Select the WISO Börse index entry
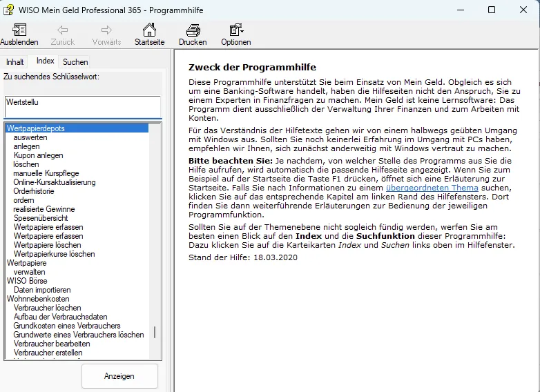The height and width of the screenshot is (392, 540). [28, 281]
